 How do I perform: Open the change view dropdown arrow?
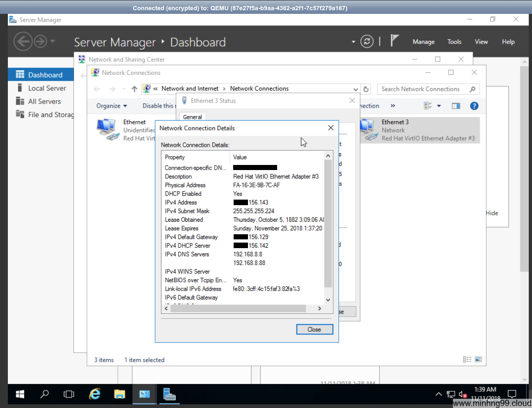click(439, 106)
